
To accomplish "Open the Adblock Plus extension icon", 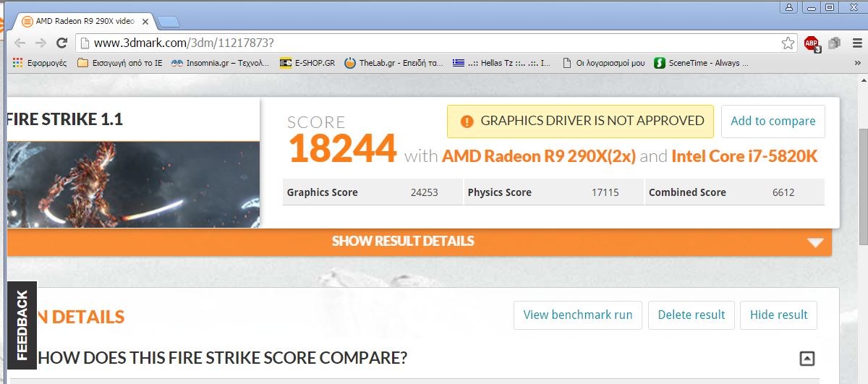I will pos(812,44).
